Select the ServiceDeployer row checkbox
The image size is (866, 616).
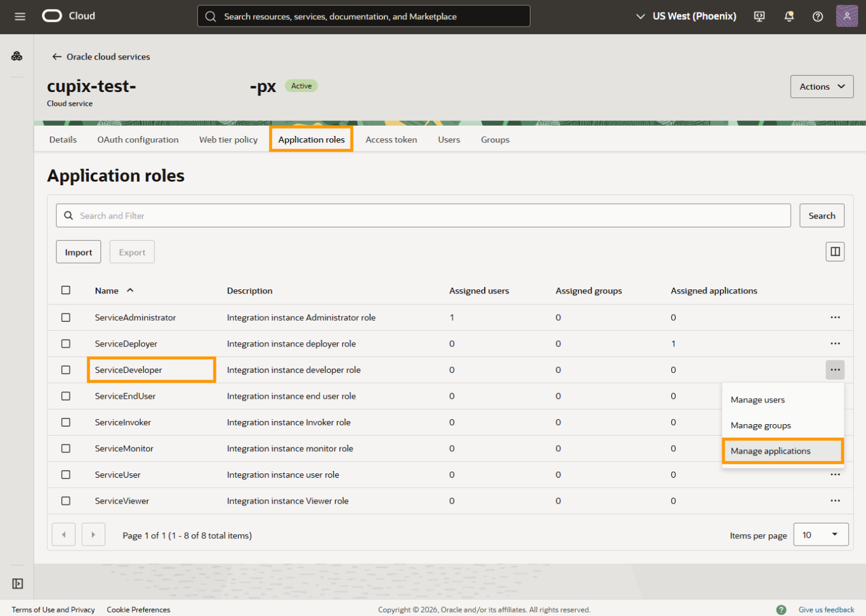click(x=66, y=343)
